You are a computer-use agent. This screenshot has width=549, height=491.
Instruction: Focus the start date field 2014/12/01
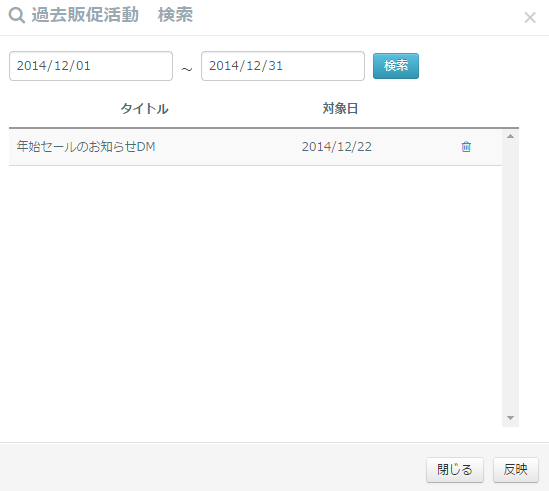(91, 66)
